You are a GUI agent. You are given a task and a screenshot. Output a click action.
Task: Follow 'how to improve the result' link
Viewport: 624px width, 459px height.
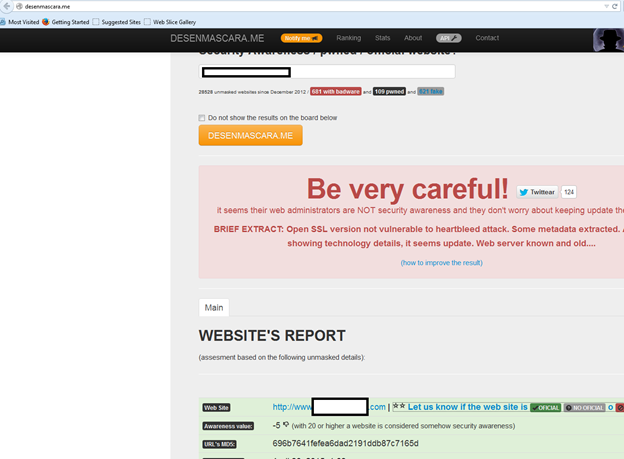[441, 262]
